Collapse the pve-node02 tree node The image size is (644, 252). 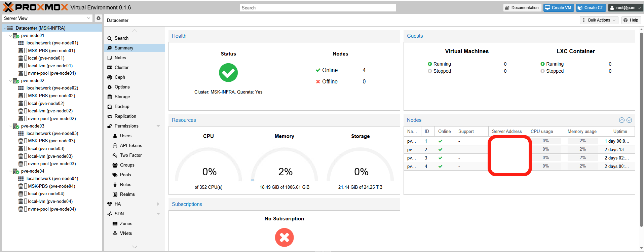click(x=10, y=81)
